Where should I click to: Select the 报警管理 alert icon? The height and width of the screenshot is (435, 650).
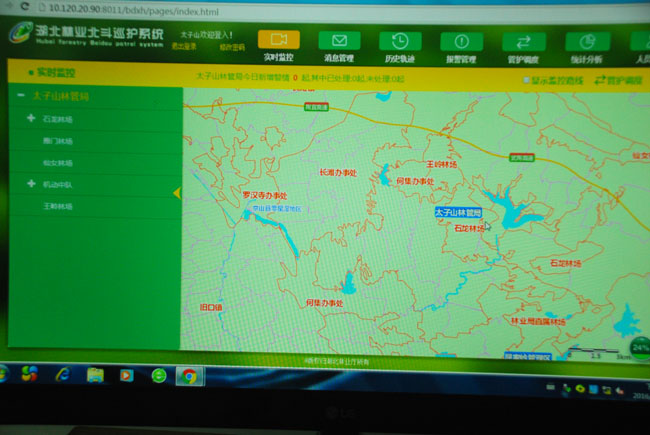461,42
